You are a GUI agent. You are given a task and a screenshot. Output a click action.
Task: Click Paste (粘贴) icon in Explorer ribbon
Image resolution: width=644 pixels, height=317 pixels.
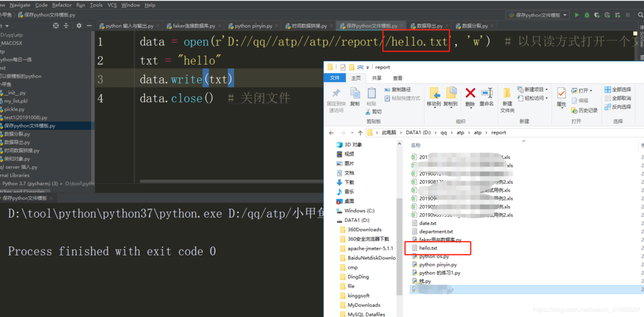[x=371, y=97]
